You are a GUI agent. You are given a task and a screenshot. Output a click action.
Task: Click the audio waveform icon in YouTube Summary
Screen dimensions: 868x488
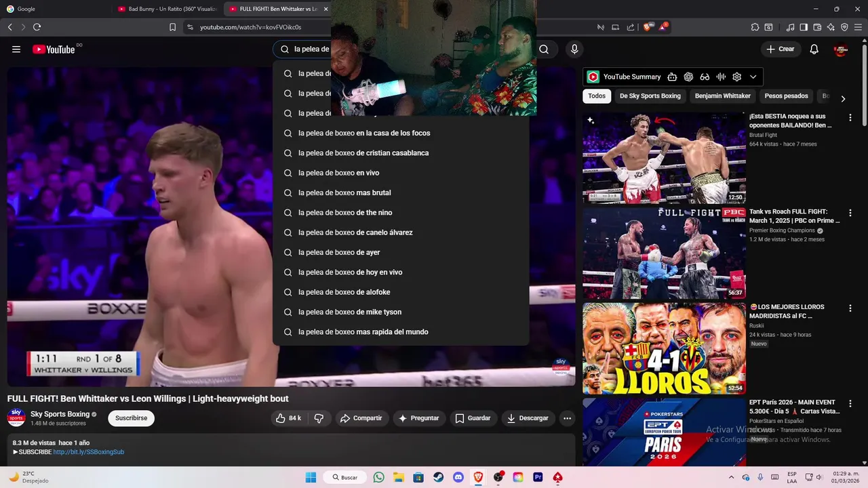pos(721,77)
